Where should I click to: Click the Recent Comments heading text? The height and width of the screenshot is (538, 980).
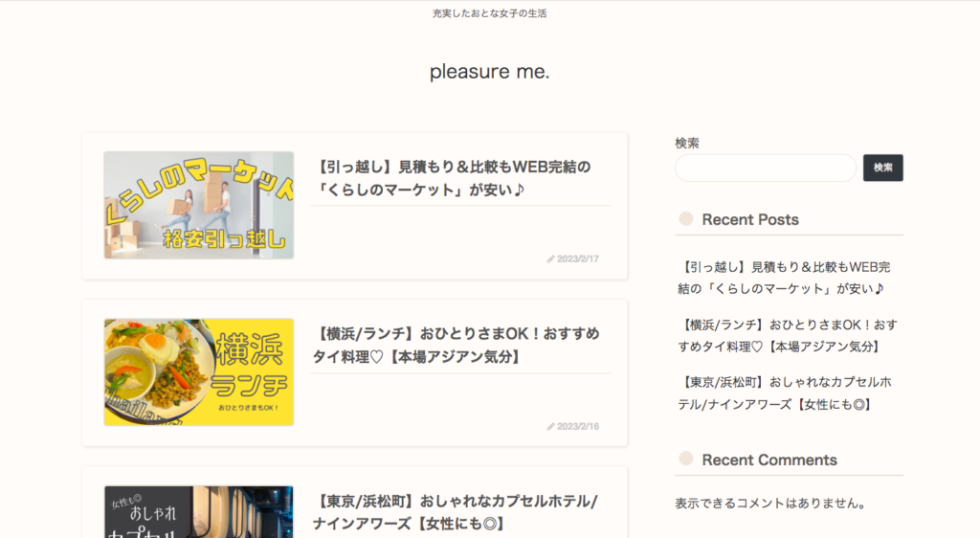(x=769, y=460)
